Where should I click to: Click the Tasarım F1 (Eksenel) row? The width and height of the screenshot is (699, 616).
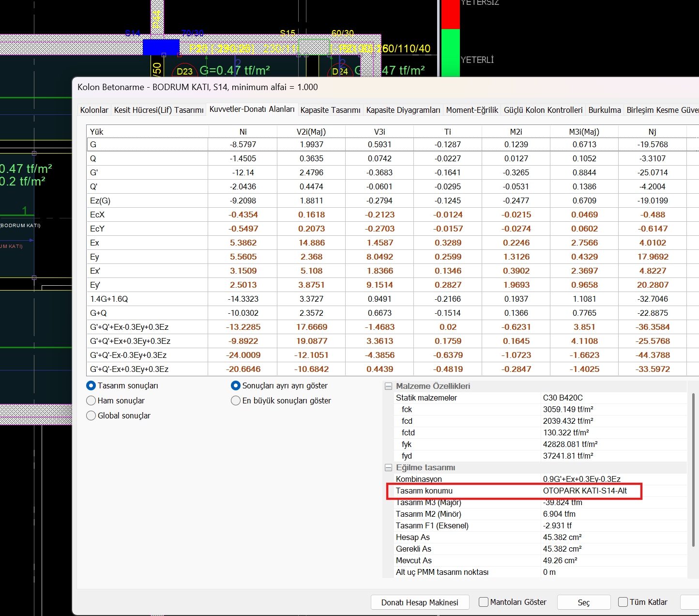541,525
